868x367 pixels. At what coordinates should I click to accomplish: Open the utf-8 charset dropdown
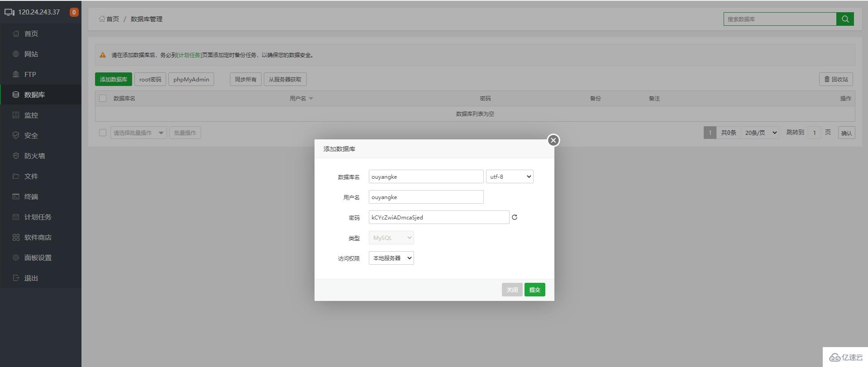510,176
